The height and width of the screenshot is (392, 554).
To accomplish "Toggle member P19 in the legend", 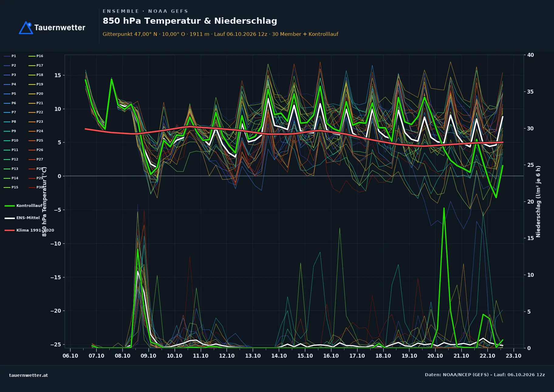I will click(36, 84).
